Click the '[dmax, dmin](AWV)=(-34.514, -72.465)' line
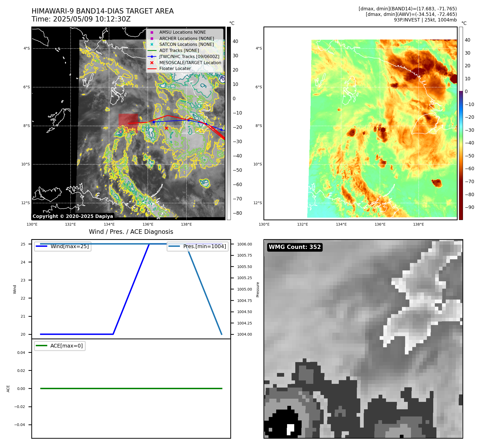The image size is (481, 448). click(411, 14)
